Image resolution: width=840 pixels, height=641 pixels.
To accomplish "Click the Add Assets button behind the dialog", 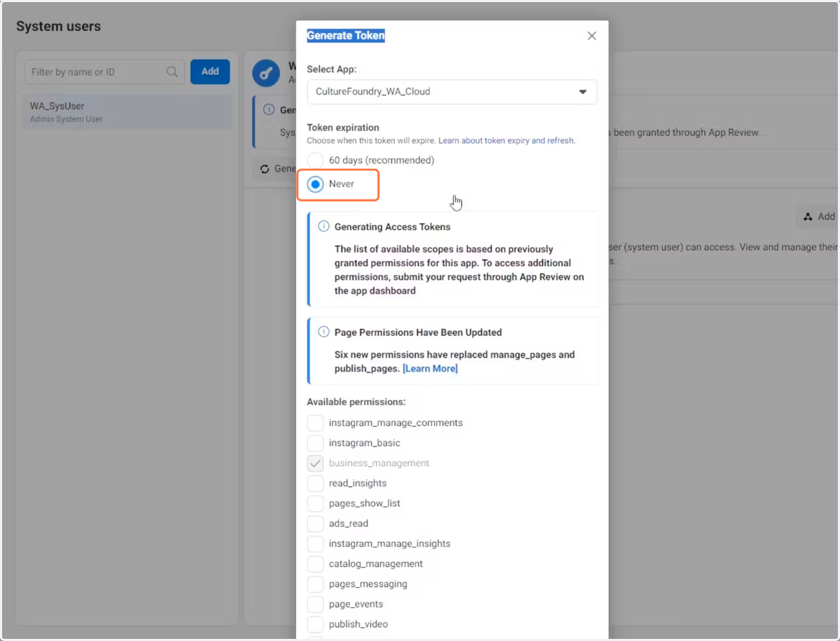I will coord(818,217).
